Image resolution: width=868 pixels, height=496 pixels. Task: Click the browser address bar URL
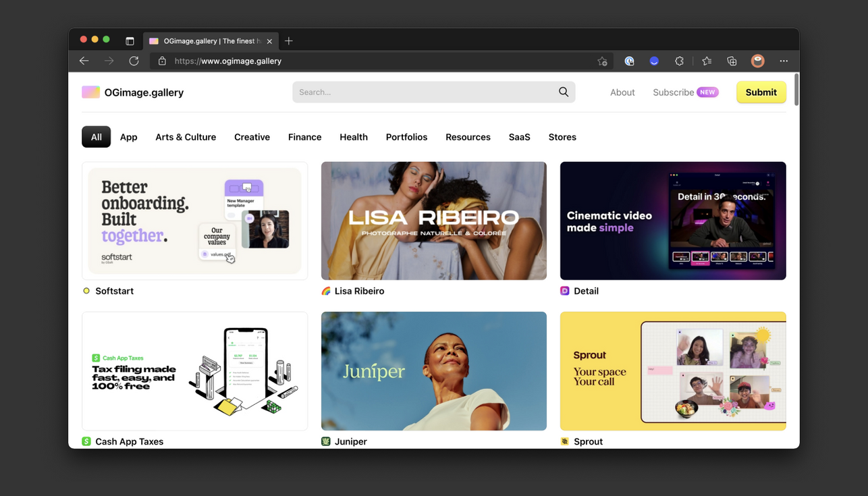click(x=228, y=61)
